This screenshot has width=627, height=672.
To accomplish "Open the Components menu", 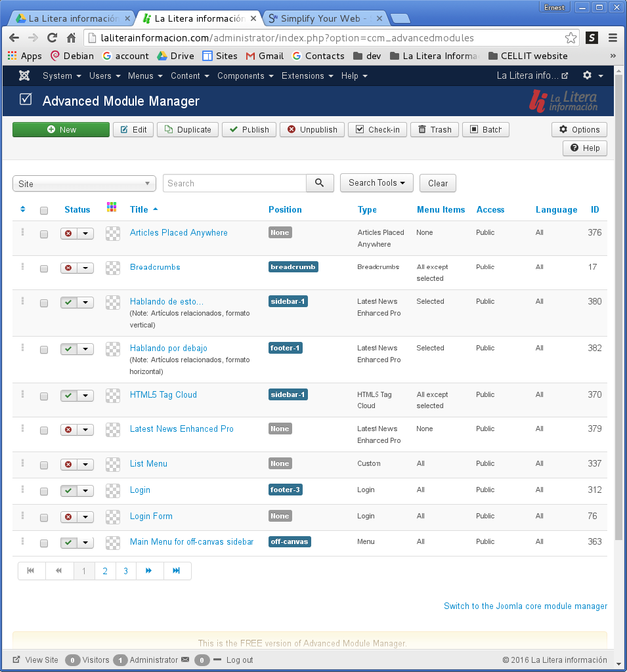I will 245,76.
